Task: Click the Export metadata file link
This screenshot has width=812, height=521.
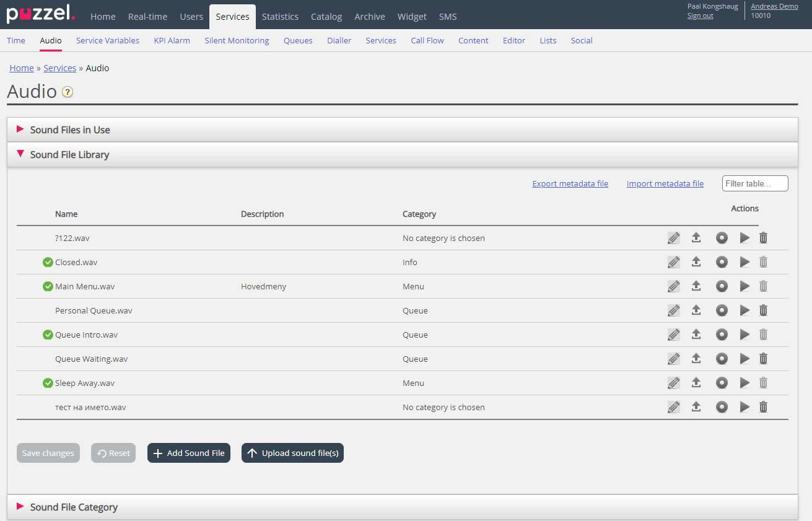Action: 570,184
